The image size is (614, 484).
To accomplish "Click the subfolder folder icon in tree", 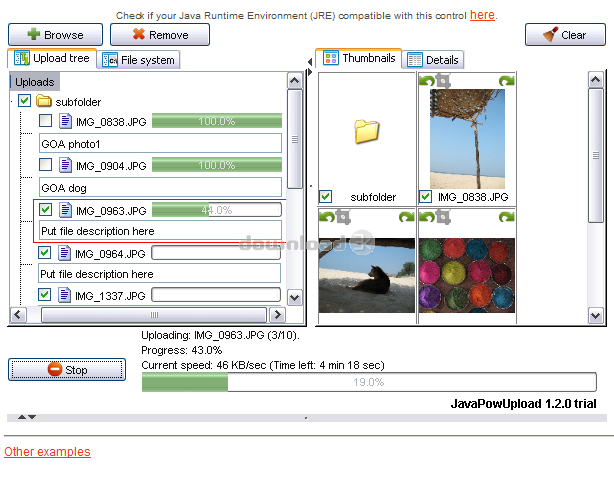I will pos(44,101).
